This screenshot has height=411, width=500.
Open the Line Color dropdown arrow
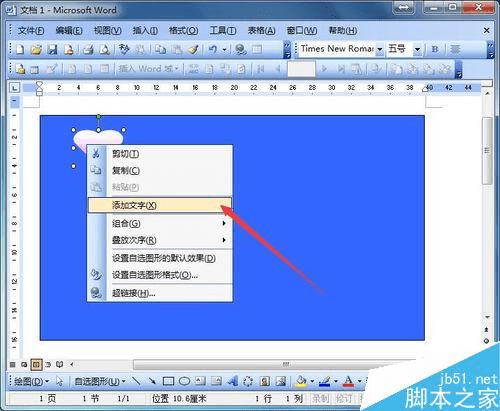tap(336, 381)
